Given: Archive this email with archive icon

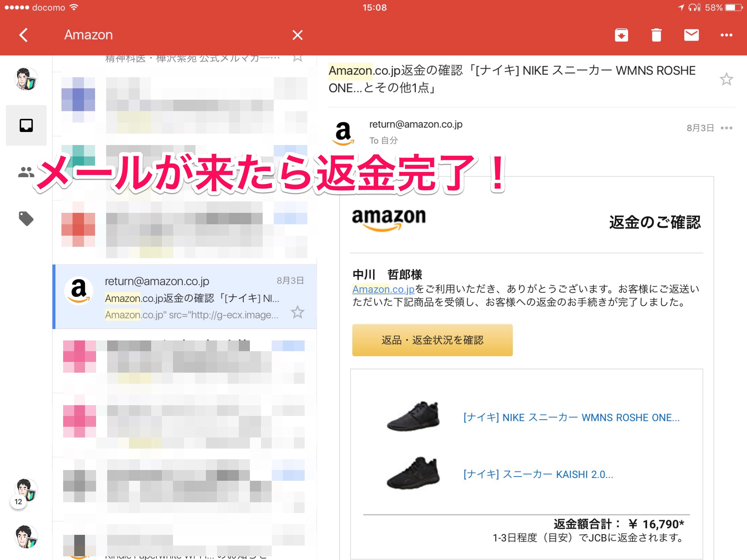Looking at the screenshot, I should [x=621, y=35].
